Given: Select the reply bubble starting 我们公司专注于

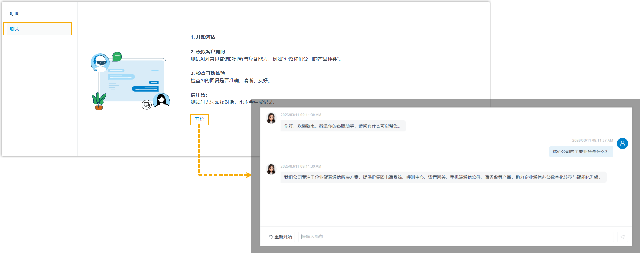Looking at the screenshot, I should [x=443, y=177].
